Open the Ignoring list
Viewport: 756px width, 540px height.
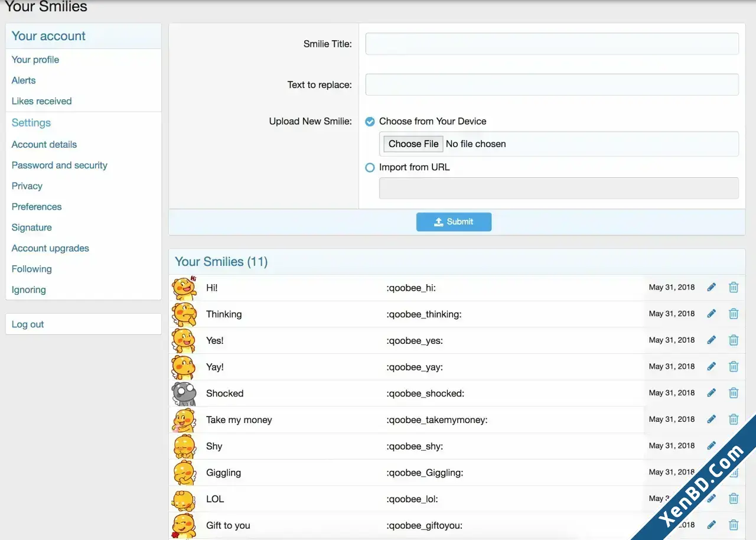[x=29, y=289]
